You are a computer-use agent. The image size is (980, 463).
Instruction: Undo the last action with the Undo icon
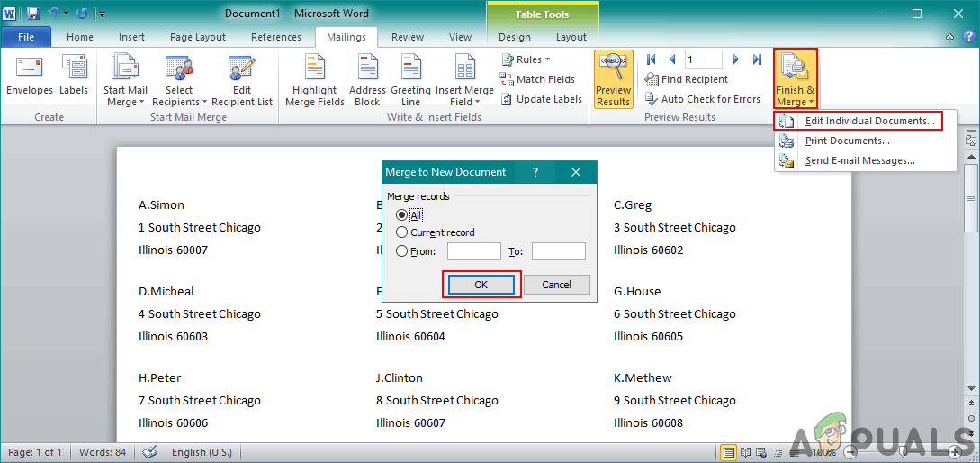(53, 14)
